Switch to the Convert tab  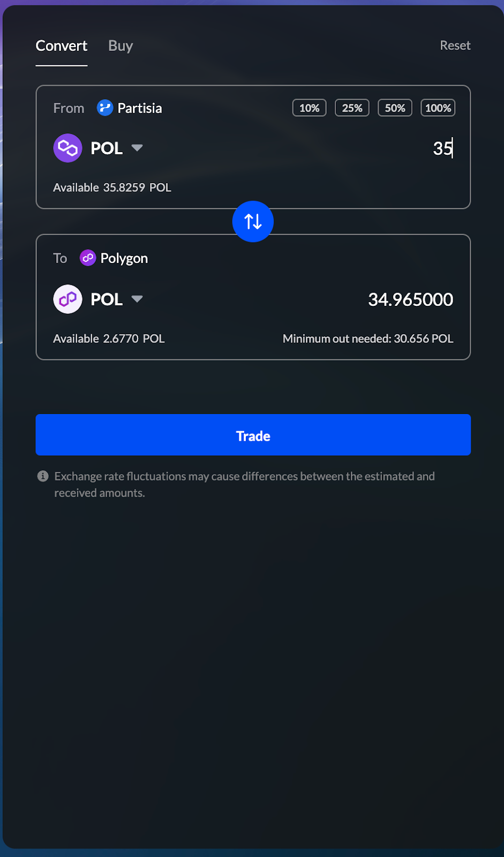tap(62, 46)
